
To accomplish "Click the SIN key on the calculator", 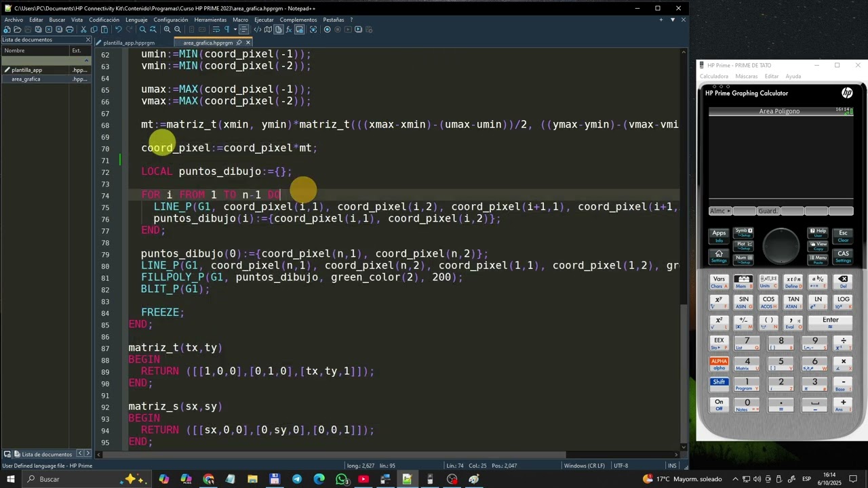I will 744,302.
